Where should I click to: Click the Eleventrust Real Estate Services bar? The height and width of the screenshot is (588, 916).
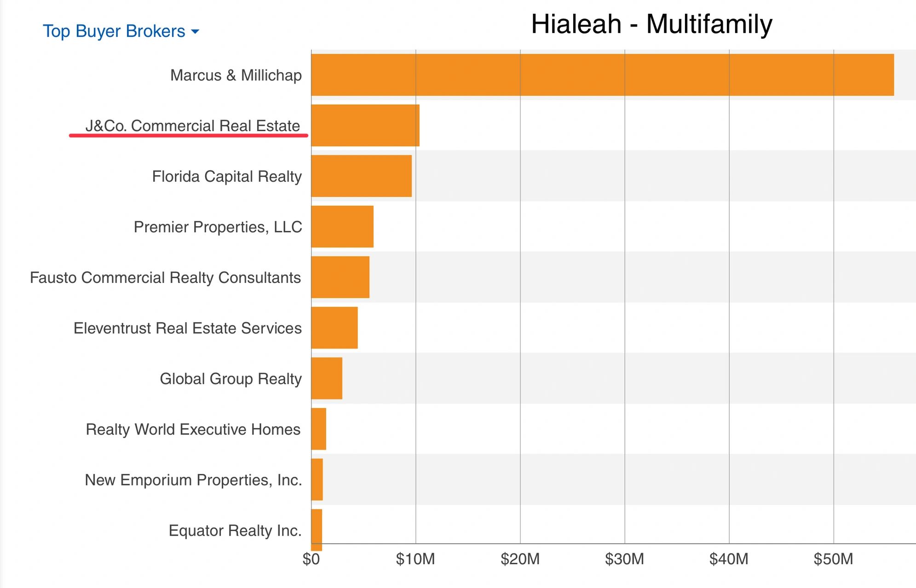334,328
